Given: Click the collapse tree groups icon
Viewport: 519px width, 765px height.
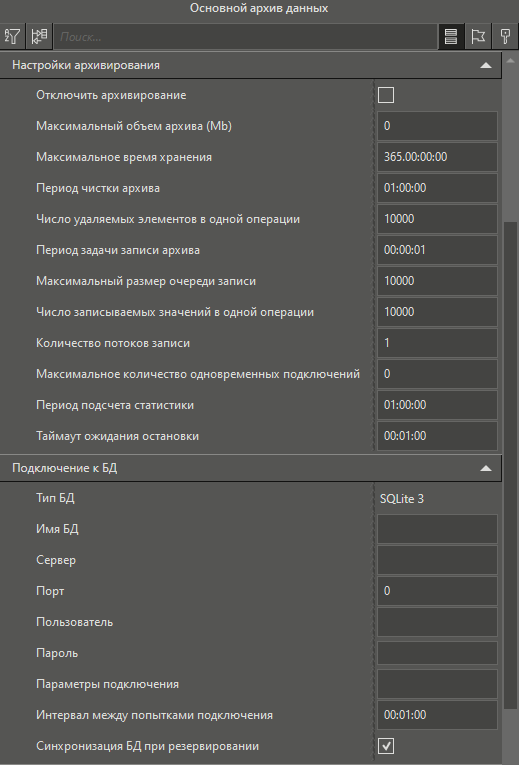Looking at the screenshot, I should (x=39, y=36).
